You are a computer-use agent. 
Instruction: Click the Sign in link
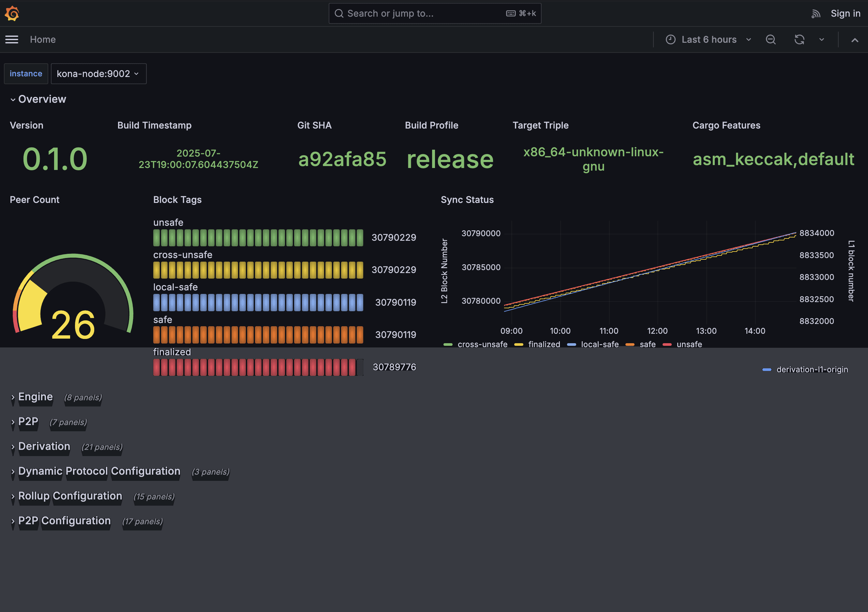tap(845, 13)
